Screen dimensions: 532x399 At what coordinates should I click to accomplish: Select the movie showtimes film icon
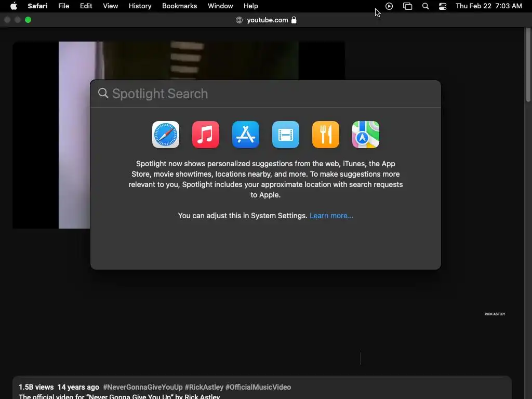286,135
